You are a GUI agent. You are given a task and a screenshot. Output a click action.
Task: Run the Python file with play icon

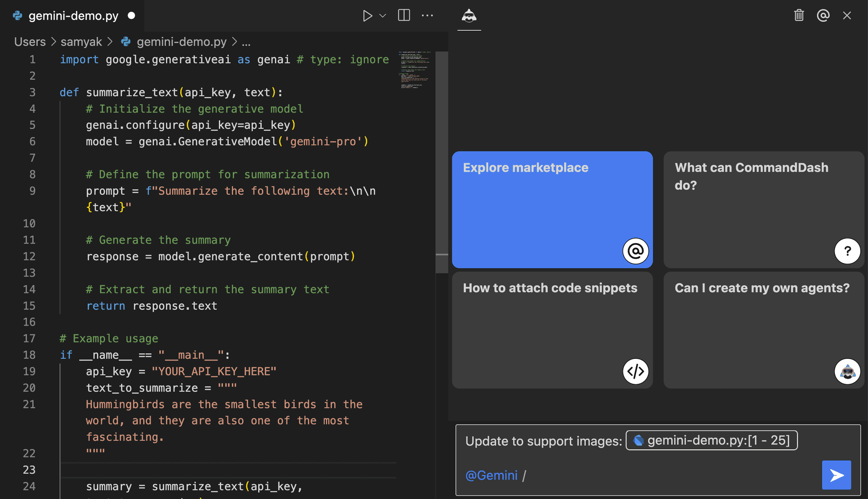[367, 16]
